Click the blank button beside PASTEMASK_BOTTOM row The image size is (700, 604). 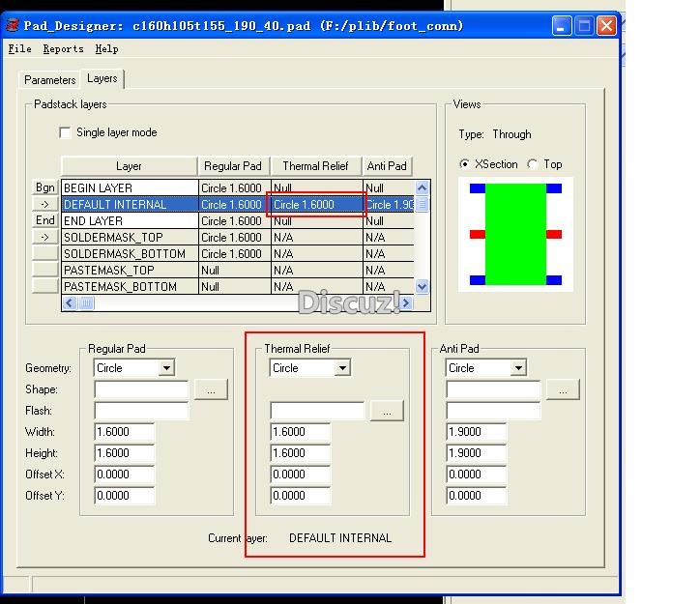click(45, 286)
